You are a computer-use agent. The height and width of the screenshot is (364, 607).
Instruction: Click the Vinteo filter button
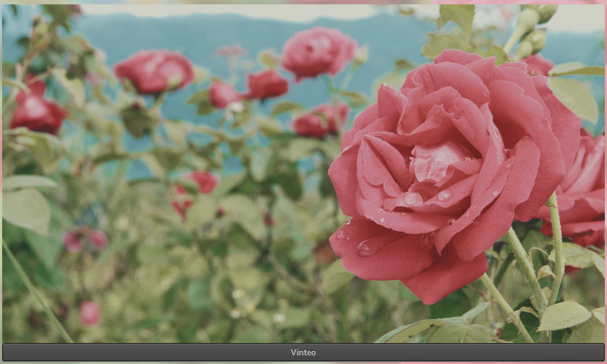pyautogui.click(x=303, y=352)
